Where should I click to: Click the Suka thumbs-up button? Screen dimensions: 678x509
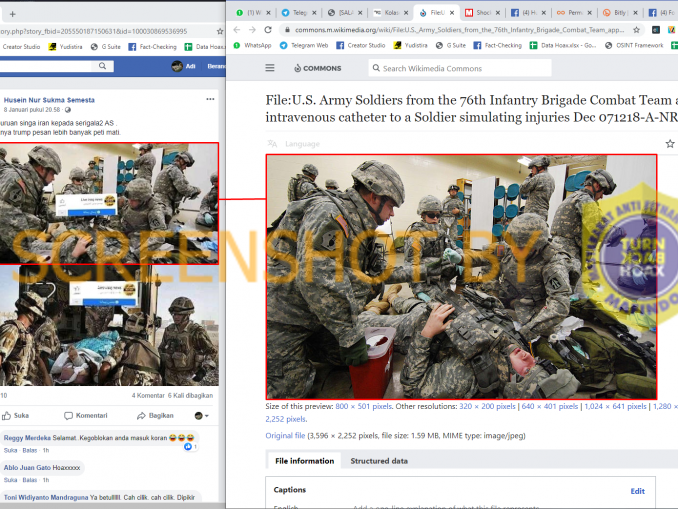pyautogui.click(x=16, y=416)
